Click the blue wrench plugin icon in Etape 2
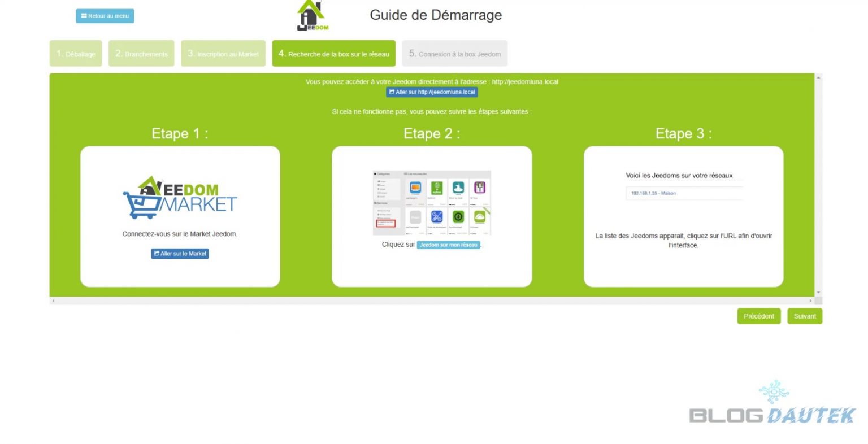 click(437, 217)
